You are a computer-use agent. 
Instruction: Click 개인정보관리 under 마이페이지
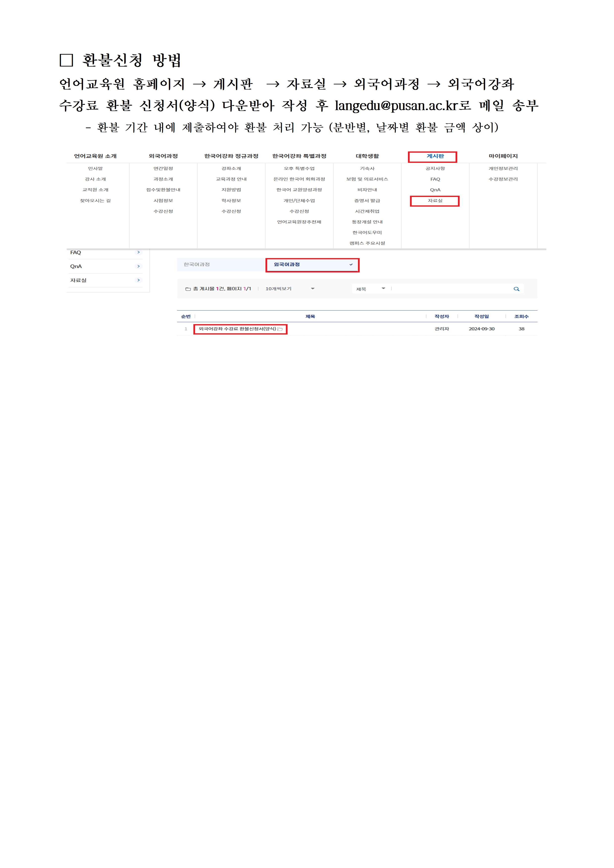pyautogui.click(x=503, y=169)
